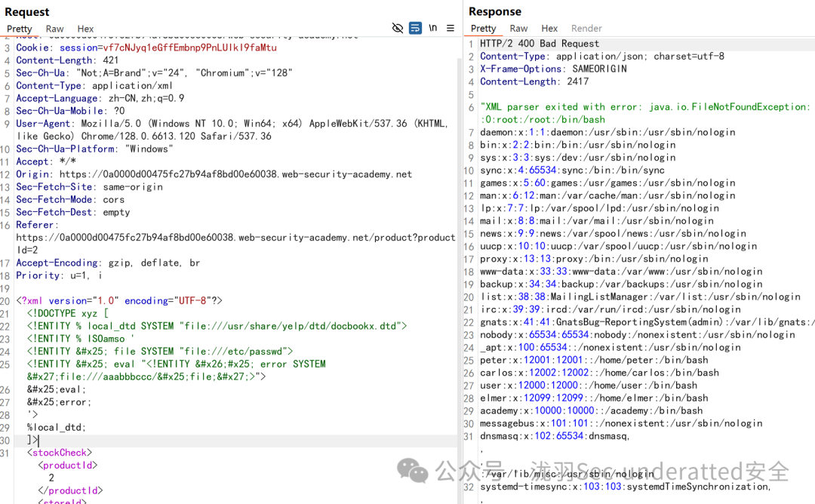Viewport: 815px width, 504px height.
Task: Click the </productId> closing tag
Action: click(x=70, y=490)
